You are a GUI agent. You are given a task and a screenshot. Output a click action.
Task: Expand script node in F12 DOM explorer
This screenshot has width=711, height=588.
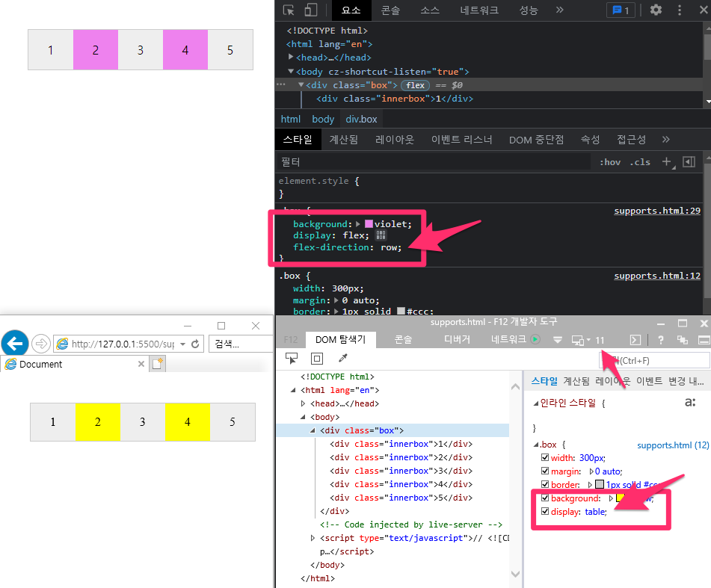click(x=313, y=538)
